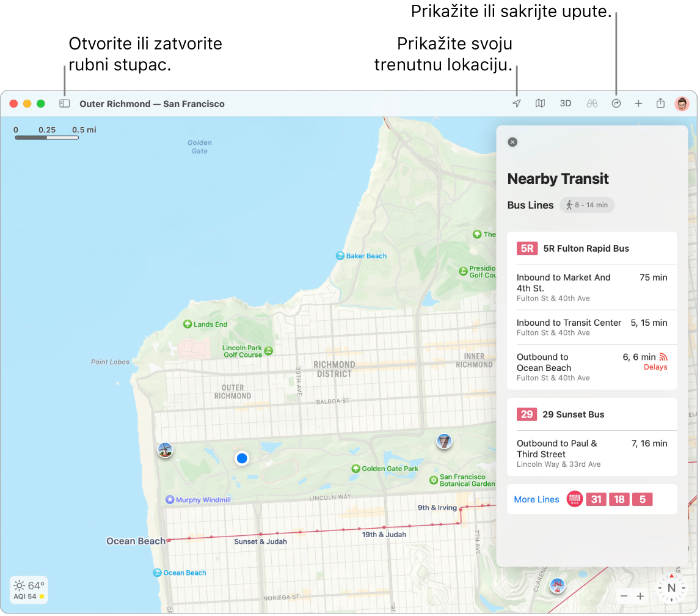
Task: Click More Lines to view additional buses
Action: click(x=536, y=499)
